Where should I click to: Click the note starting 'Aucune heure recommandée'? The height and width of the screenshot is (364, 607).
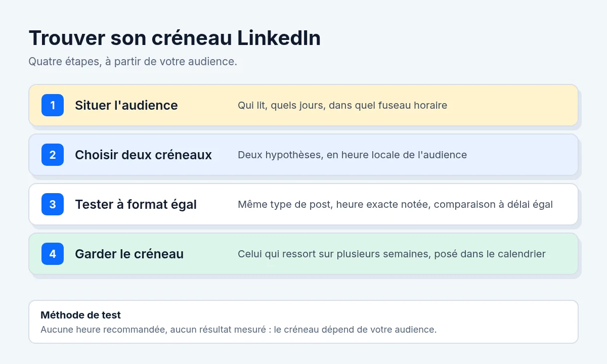click(x=238, y=330)
